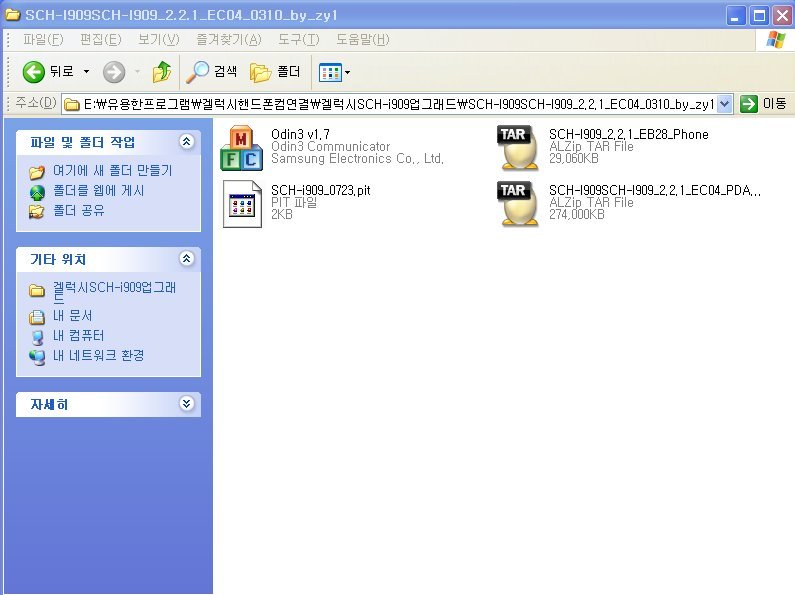Click the My Documents icon

point(37,317)
